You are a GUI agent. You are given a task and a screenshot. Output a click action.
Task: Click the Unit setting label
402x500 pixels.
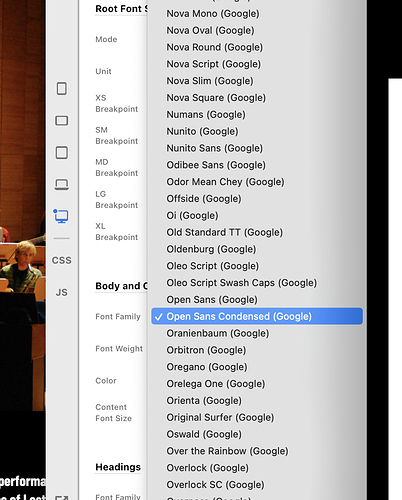[x=103, y=71]
